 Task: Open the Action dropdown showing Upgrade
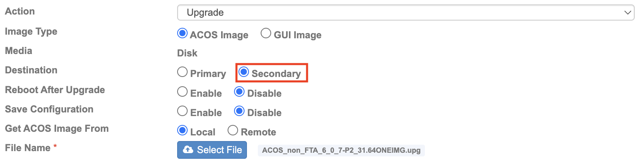[x=406, y=12]
